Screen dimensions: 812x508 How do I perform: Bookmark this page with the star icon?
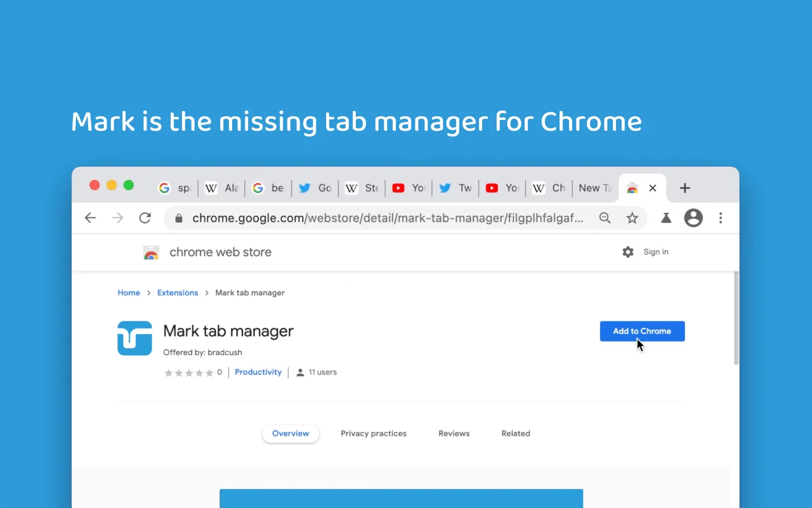[x=632, y=218]
